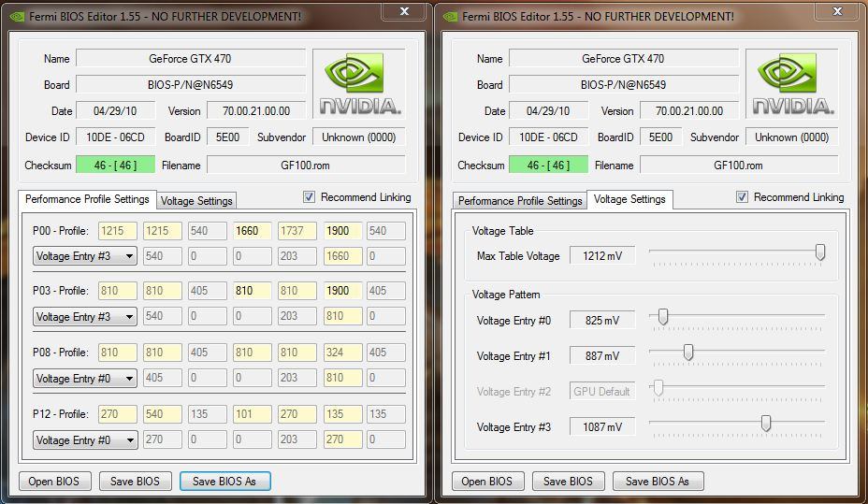Click the Voltage Entry #1 value 887 mV
868x504 pixels.
coord(602,355)
